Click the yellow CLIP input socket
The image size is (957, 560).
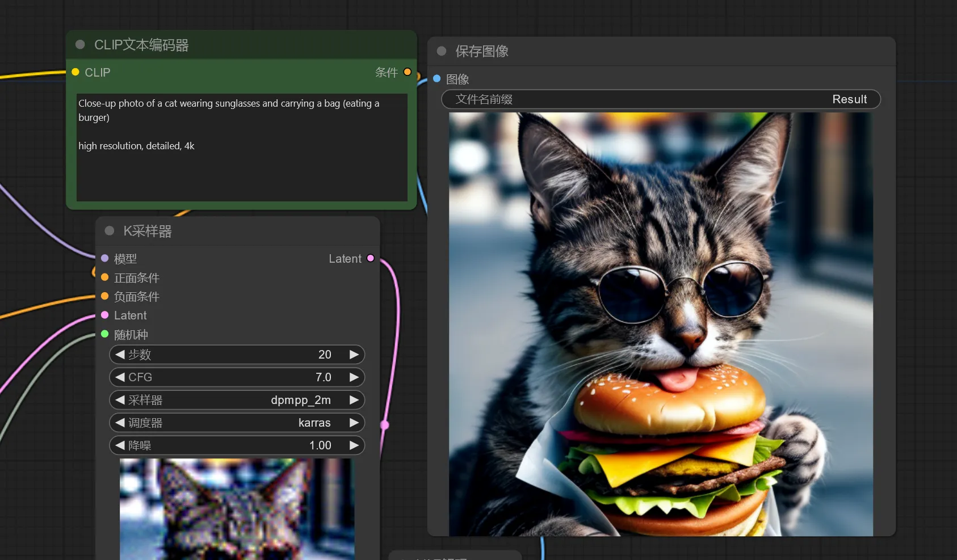(x=75, y=72)
